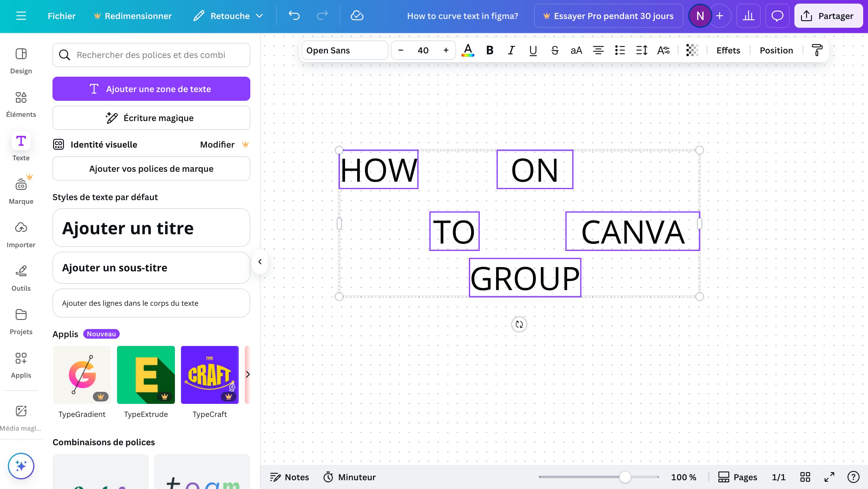Change text alignment

tap(598, 50)
